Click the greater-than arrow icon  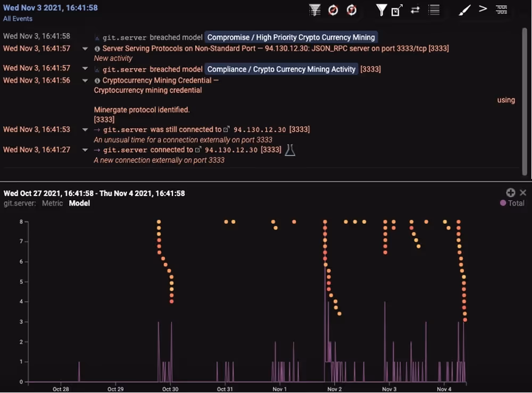(483, 9)
